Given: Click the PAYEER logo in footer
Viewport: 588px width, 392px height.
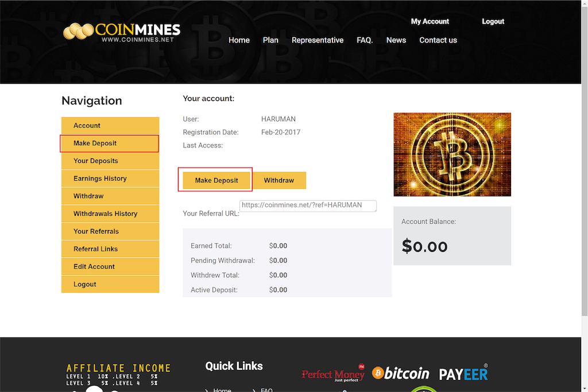Looking at the screenshot, I should (463, 373).
